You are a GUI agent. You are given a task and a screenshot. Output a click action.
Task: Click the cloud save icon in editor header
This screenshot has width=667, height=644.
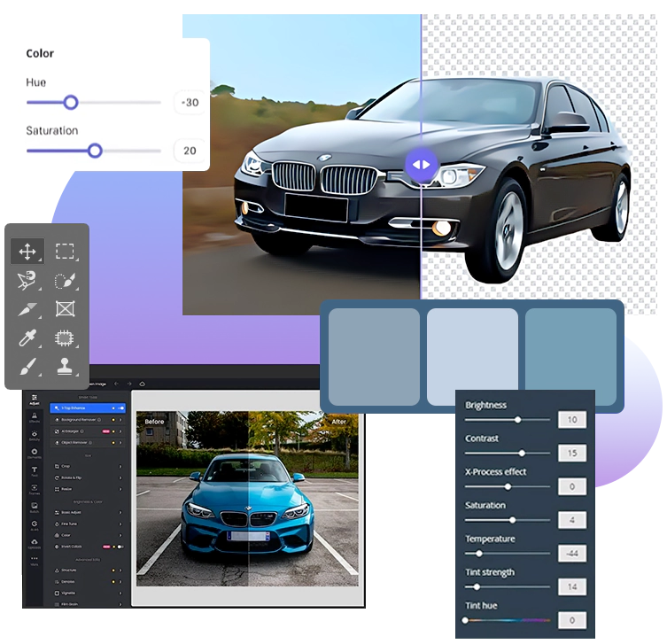click(143, 384)
